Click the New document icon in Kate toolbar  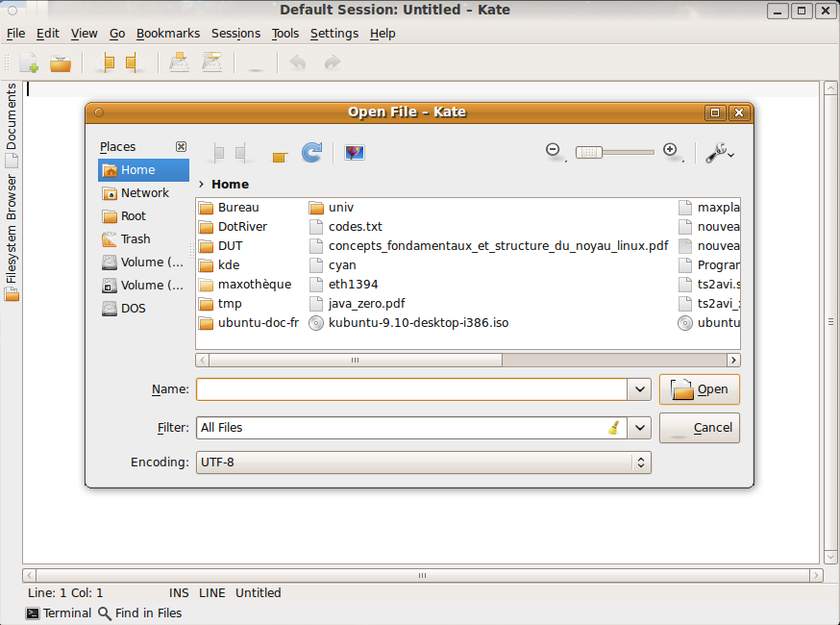coord(30,62)
